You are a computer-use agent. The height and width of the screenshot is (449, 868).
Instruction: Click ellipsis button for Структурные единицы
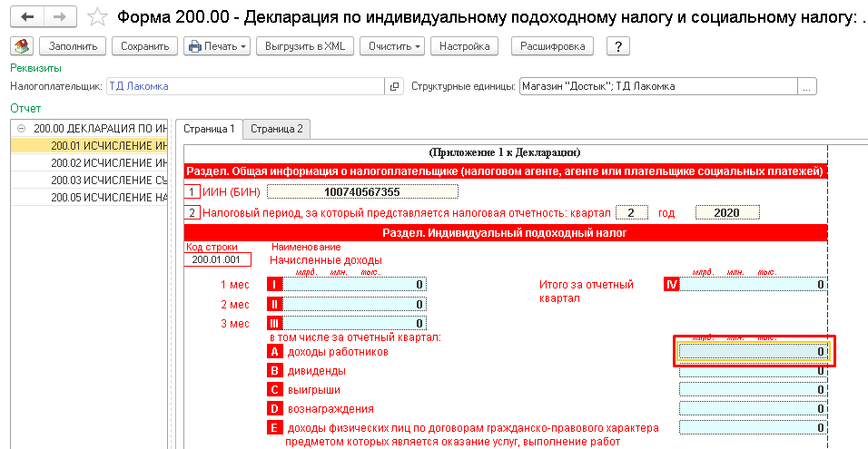[807, 87]
